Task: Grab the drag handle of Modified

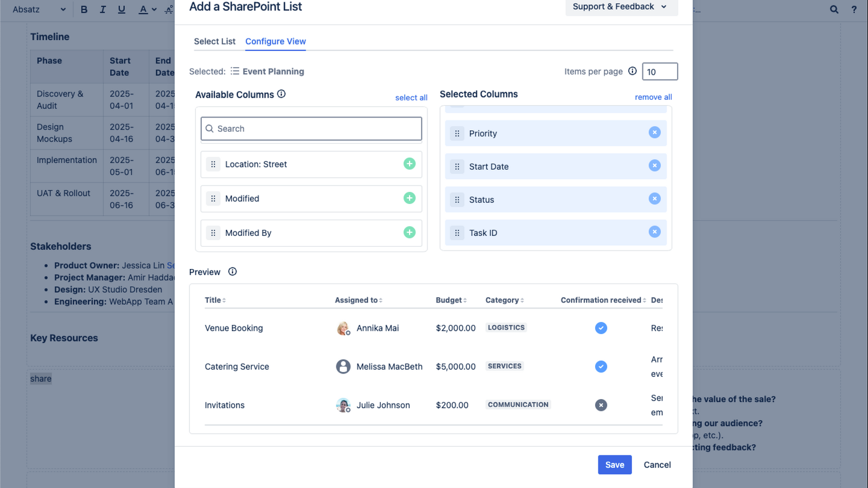Action: click(213, 198)
